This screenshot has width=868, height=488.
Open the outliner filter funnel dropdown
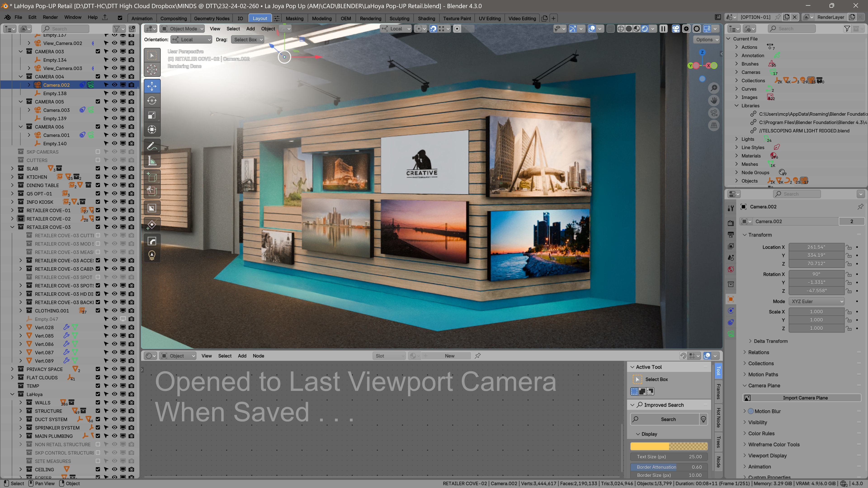119,29
